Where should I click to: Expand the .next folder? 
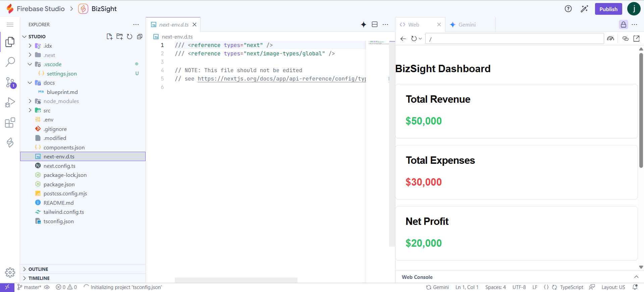30,55
